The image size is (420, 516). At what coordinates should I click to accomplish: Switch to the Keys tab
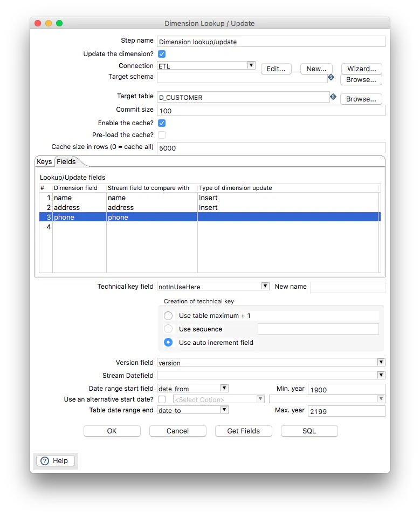(x=44, y=161)
